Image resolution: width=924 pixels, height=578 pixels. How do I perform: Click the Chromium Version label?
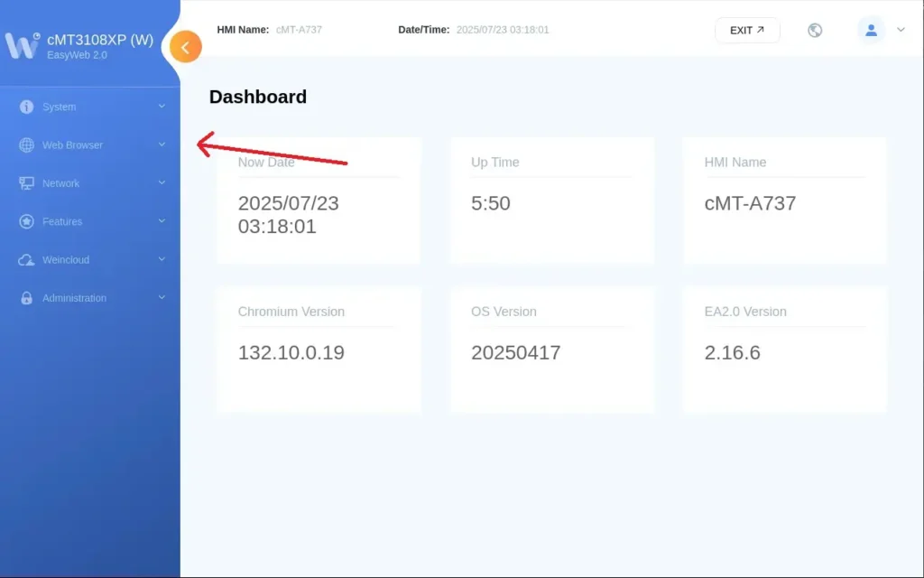pyautogui.click(x=291, y=312)
